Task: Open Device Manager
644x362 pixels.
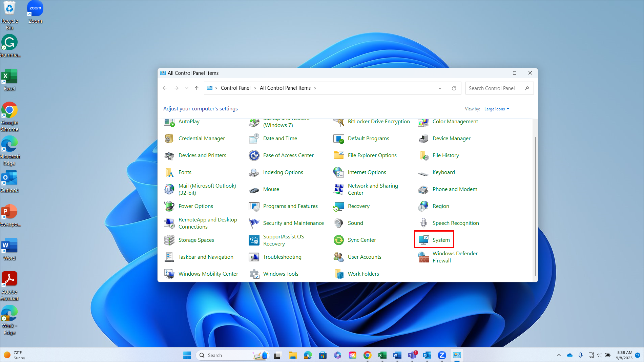Action: [451, 138]
